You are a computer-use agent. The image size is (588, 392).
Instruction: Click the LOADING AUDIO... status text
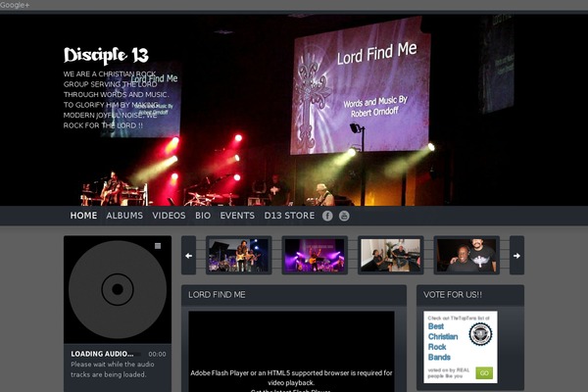(x=102, y=354)
